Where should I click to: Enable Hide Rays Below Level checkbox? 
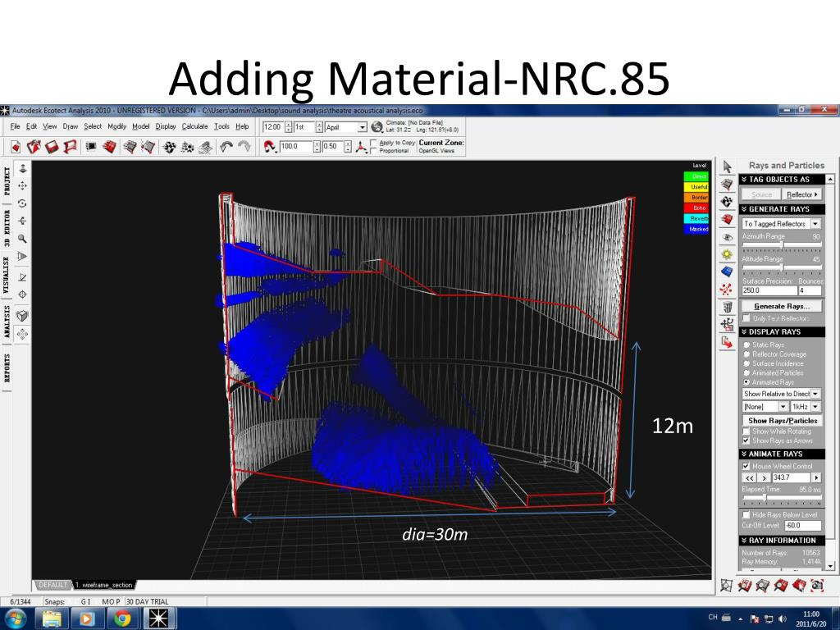point(746,515)
